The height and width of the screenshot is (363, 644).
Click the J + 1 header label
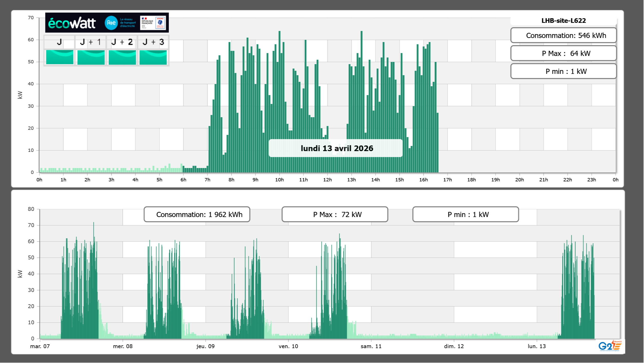click(x=91, y=42)
